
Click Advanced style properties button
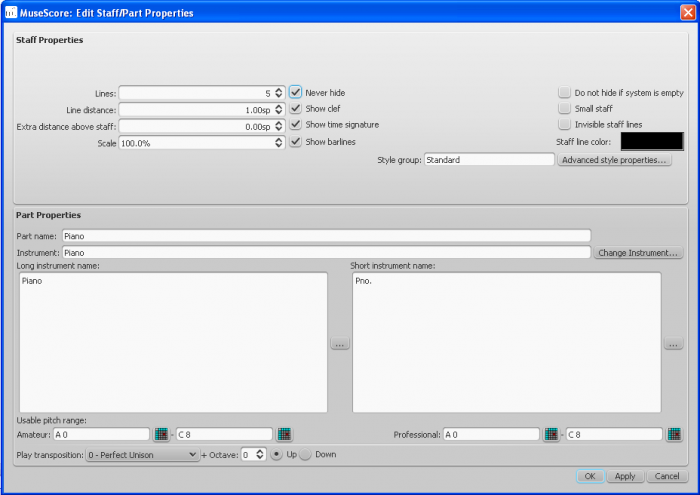614,160
